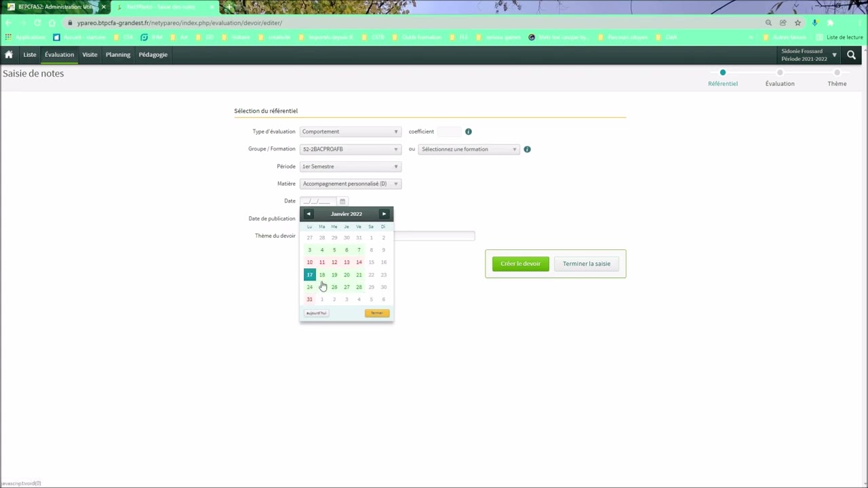Screen dimensions: 868x488
Task: Bookmark this page with the star icon
Action: pyautogui.click(x=797, y=23)
